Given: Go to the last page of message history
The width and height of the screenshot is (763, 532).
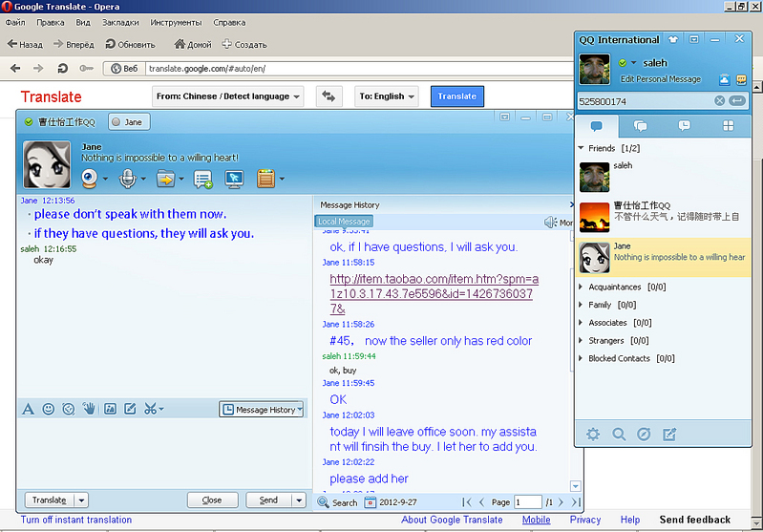Looking at the screenshot, I should (576, 501).
